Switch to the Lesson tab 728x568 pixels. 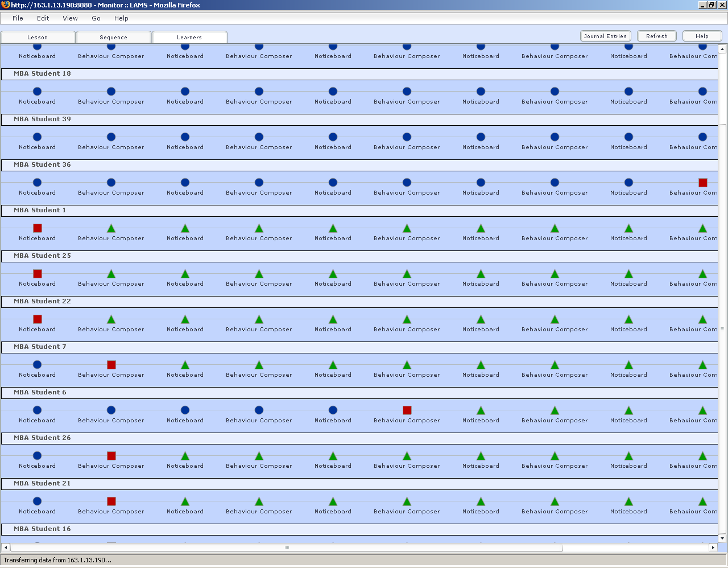pos(38,38)
